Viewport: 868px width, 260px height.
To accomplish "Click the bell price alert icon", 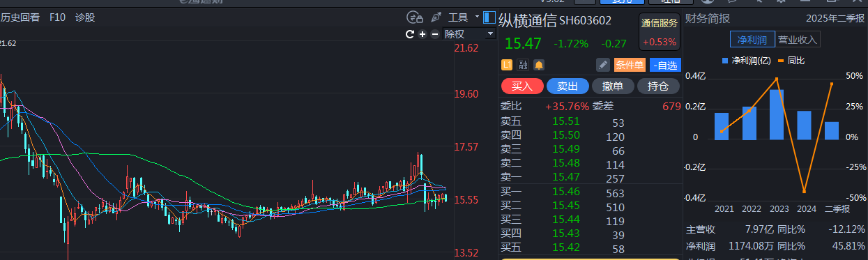I will point(539,65).
